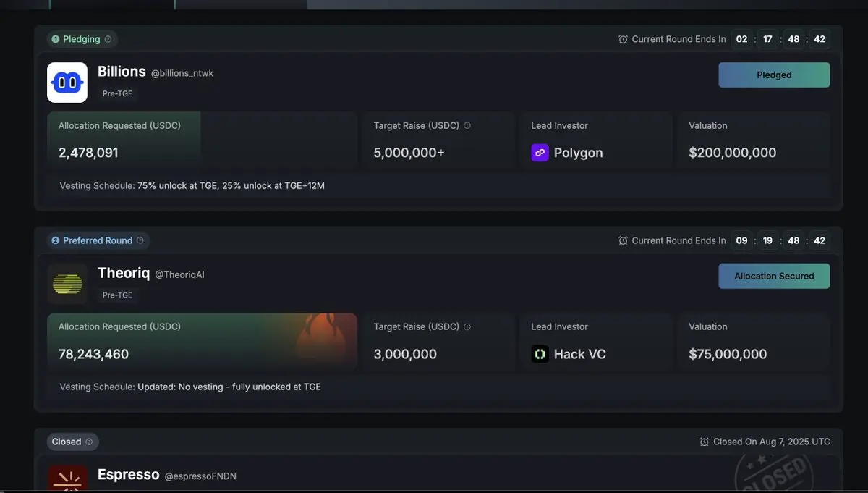Click the 19 hours box in Theoriq countdown
The width and height of the screenshot is (868, 493).
point(767,240)
